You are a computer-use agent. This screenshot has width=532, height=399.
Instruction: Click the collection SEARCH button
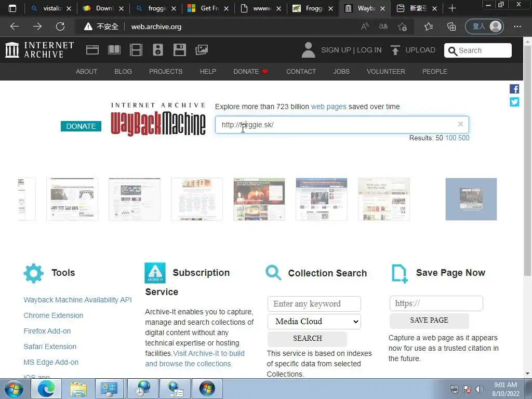[x=308, y=338]
